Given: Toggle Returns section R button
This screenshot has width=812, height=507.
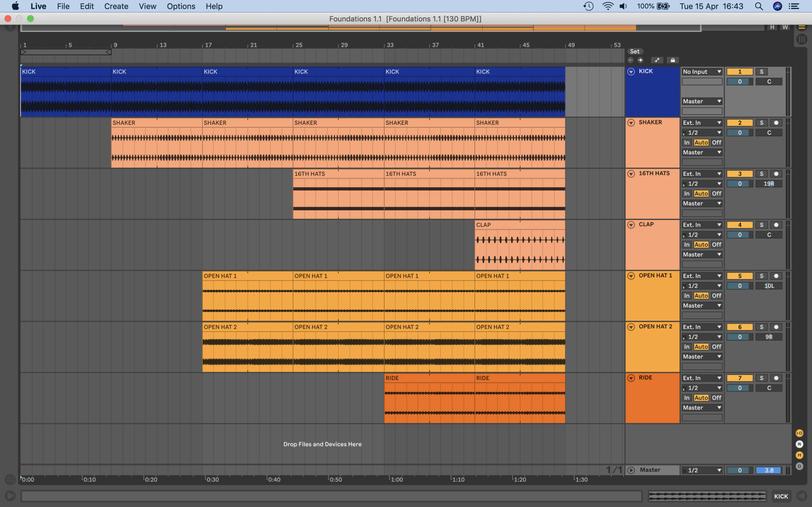Looking at the screenshot, I should (799, 444).
